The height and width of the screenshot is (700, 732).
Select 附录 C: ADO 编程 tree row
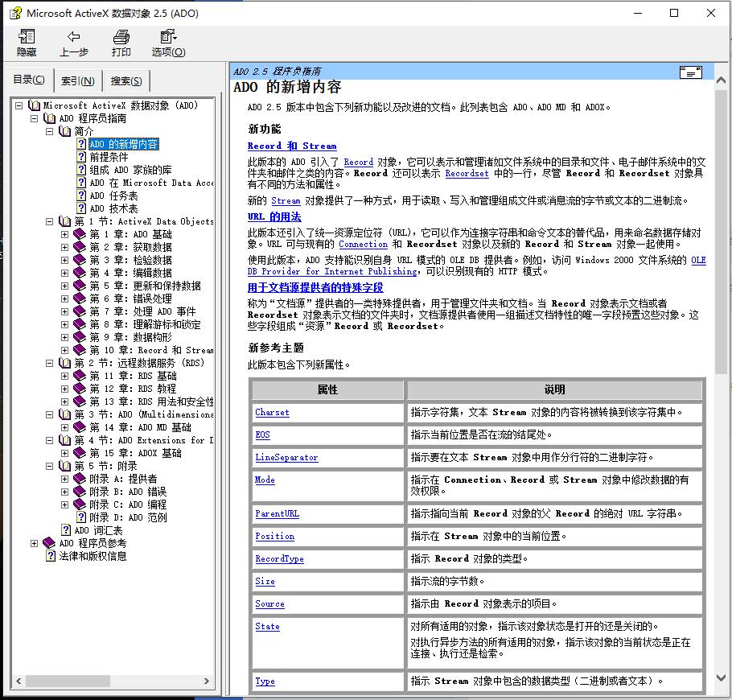click(127, 504)
